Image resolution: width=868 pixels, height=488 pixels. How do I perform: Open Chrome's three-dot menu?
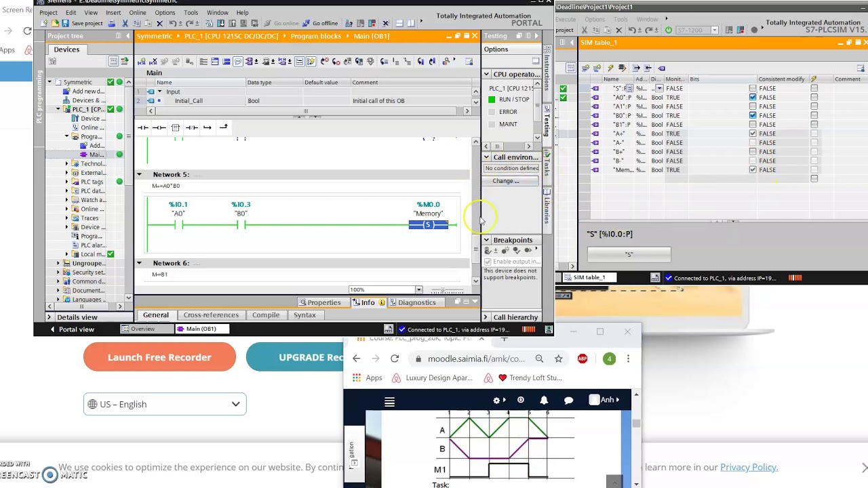pyautogui.click(x=628, y=359)
